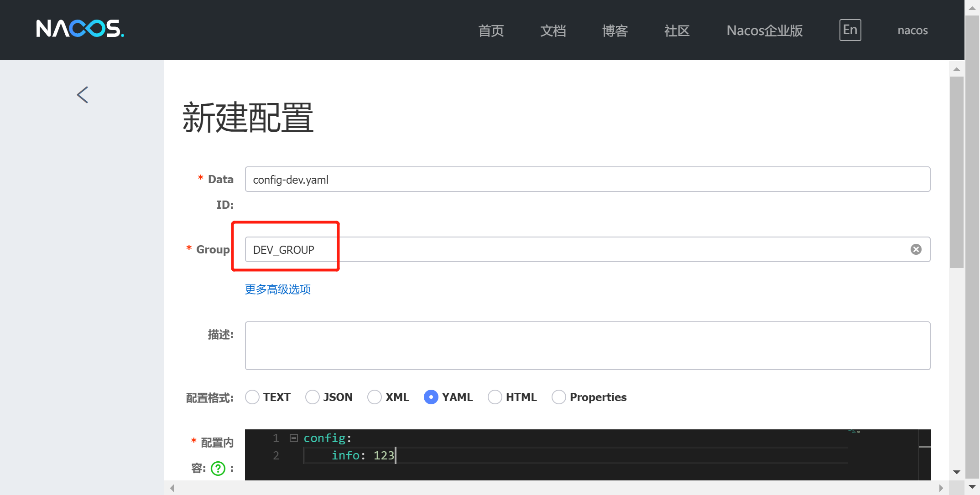Click the inner scrollbar down arrow
980x495 pixels.
[957, 472]
